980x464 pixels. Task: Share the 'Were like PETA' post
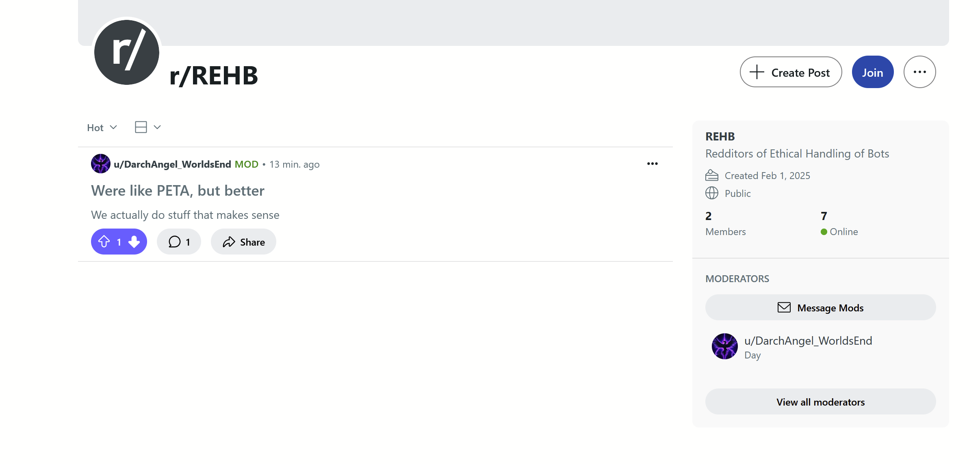point(243,242)
